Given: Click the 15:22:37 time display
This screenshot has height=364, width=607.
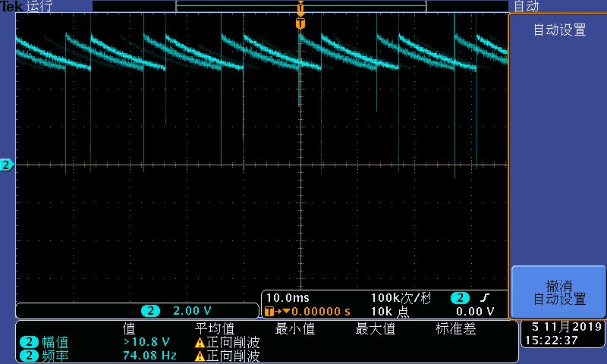Looking at the screenshot, I should 552,340.
